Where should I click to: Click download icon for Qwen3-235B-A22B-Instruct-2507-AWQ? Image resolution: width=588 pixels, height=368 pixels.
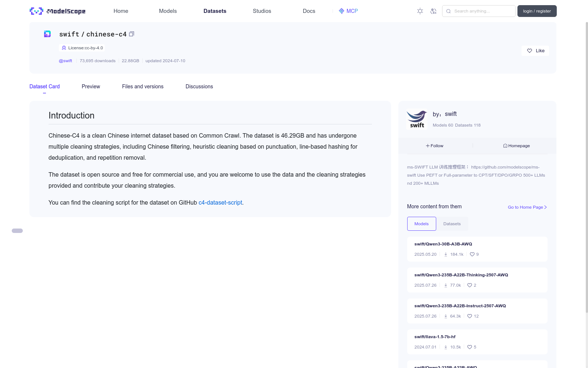(446, 316)
